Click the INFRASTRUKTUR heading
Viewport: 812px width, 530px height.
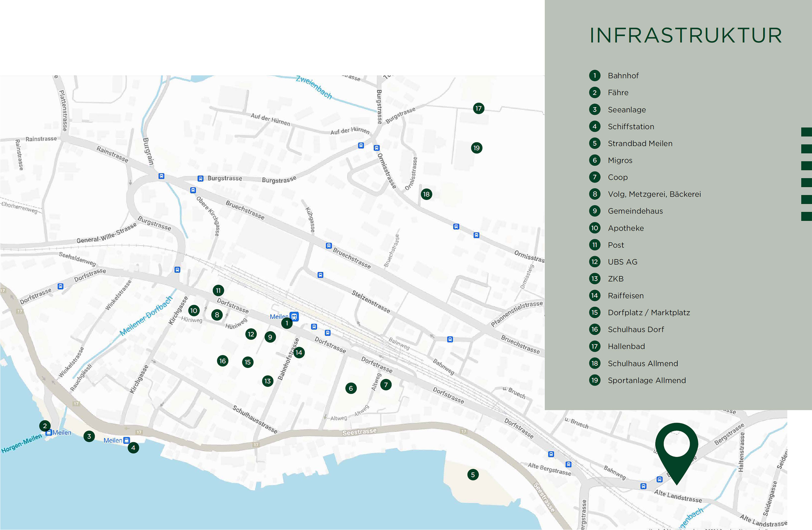(686, 35)
